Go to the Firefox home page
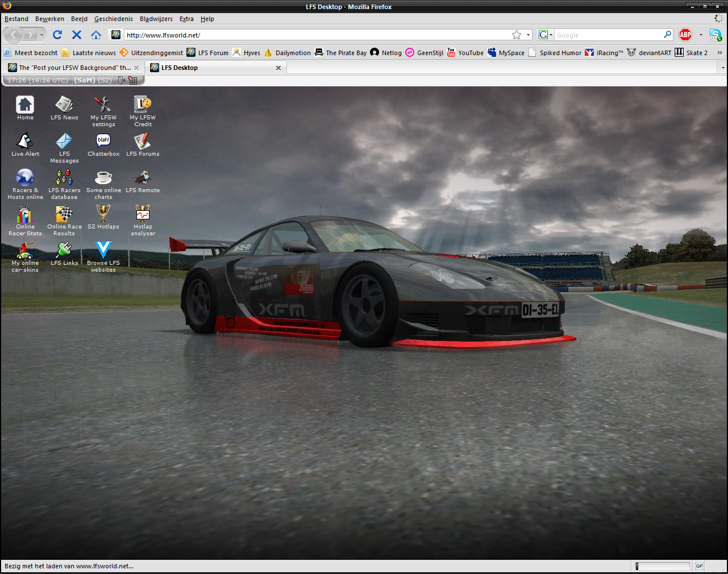Screen dimensions: 728x574 (96, 35)
